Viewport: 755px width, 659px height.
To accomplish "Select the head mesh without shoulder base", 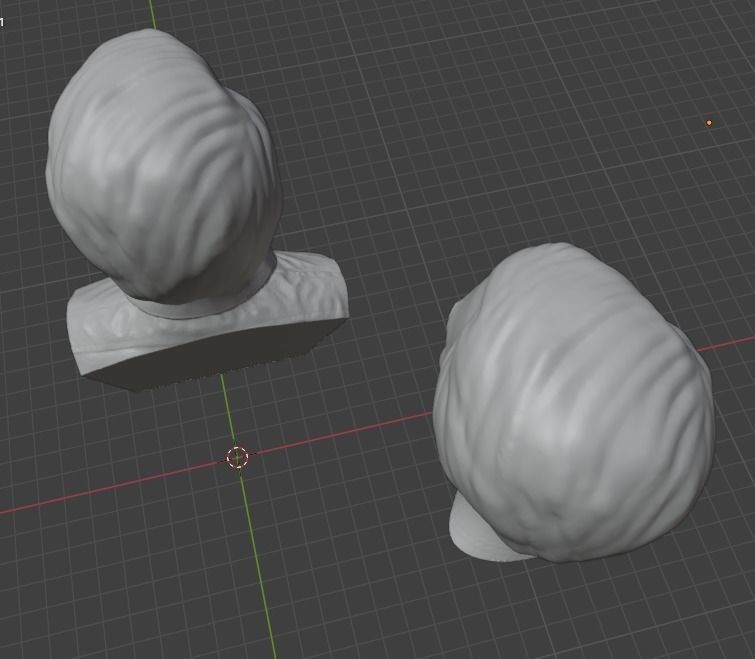I will [573, 404].
